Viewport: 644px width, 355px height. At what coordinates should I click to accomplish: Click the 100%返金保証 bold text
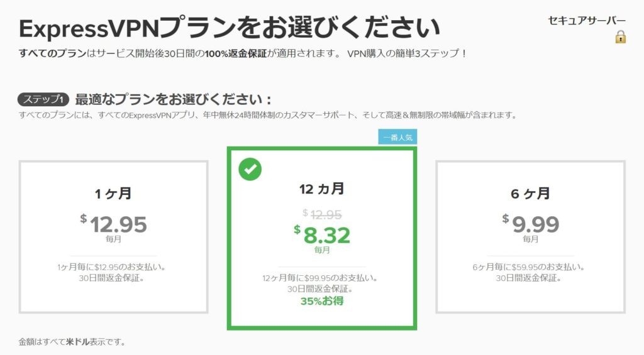(236, 53)
